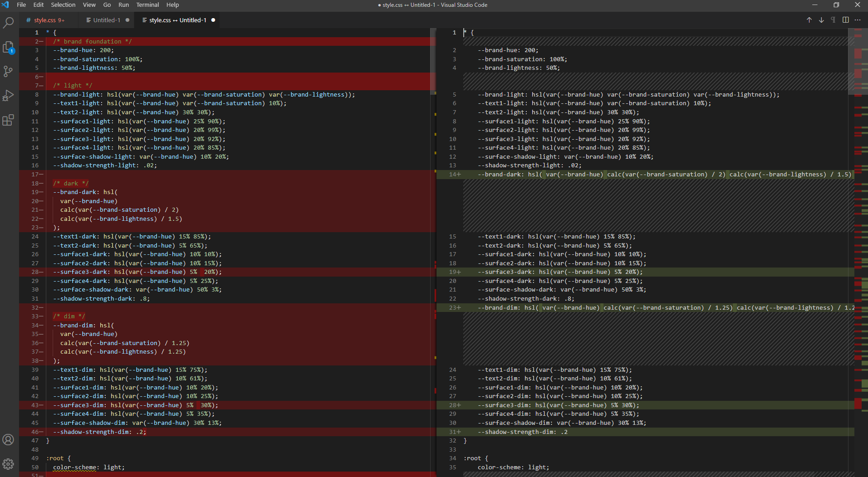Jump to the next diff change
The height and width of the screenshot is (477, 868).
(x=821, y=20)
